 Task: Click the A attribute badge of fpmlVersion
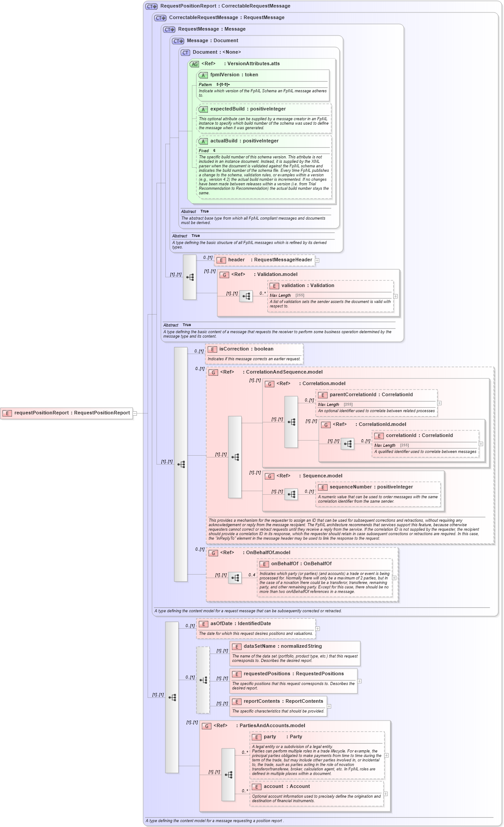(x=203, y=75)
